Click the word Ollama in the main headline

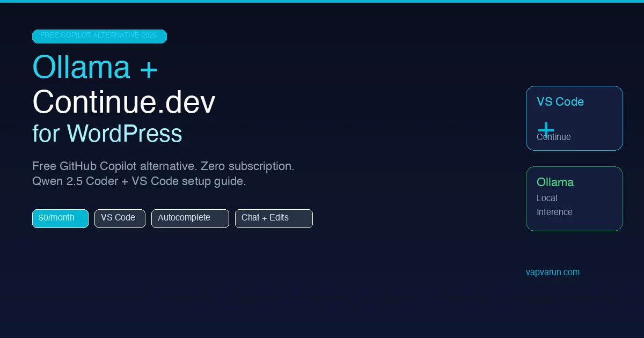click(x=81, y=68)
